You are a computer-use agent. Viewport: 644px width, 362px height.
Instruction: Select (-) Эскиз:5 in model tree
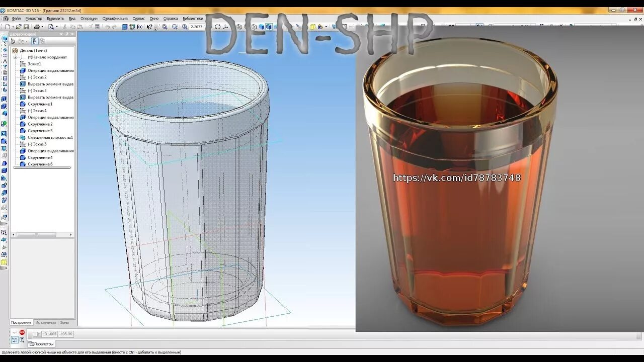coord(33,144)
